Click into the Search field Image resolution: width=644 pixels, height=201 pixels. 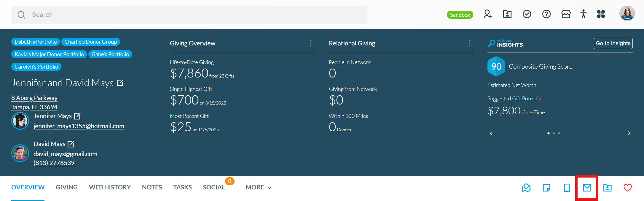click(189, 15)
